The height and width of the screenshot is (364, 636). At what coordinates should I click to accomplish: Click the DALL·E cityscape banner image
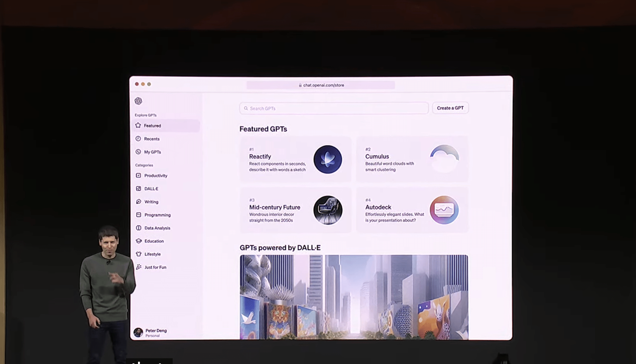(x=354, y=297)
